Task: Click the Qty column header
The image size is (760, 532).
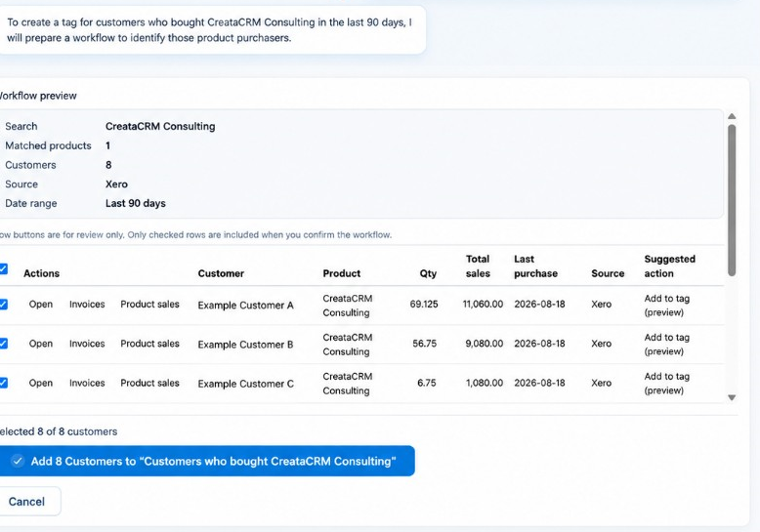Action: click(428, 273)
